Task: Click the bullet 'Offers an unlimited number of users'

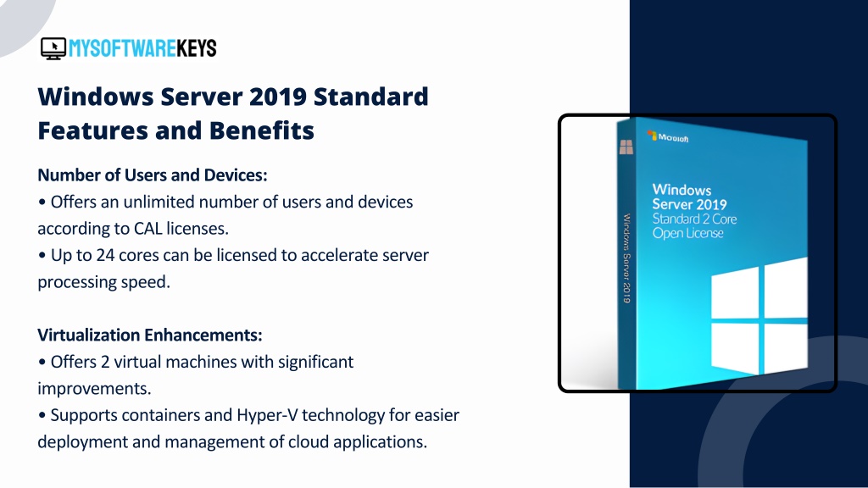Action: (x=225, y=202)
